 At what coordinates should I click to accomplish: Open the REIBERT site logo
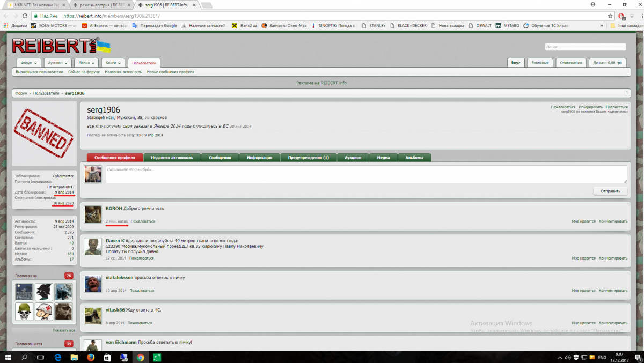[61, 45]
